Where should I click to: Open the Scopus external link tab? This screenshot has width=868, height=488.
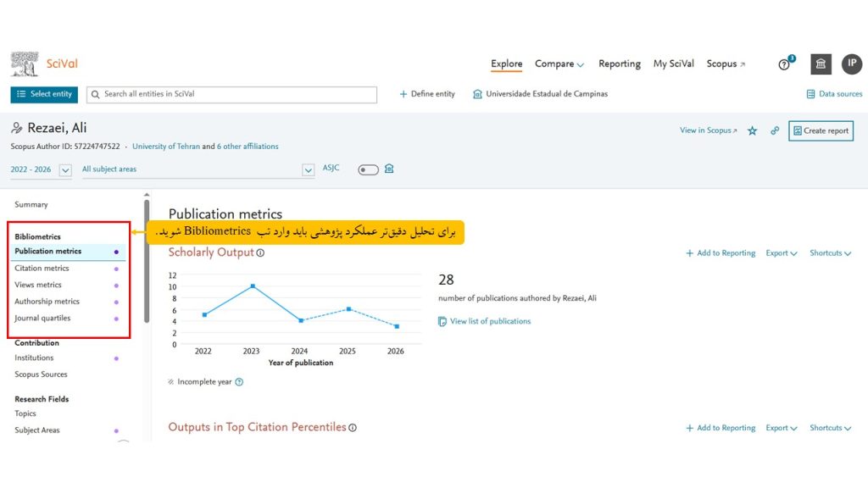726,64
